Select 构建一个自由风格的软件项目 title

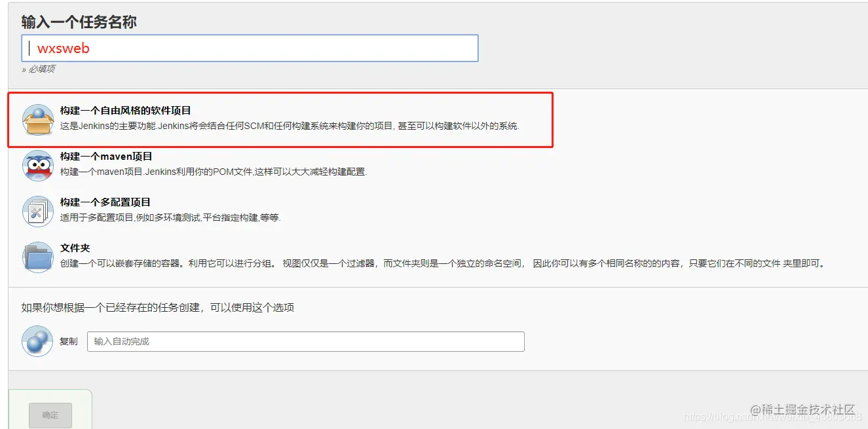coord(126,111)
